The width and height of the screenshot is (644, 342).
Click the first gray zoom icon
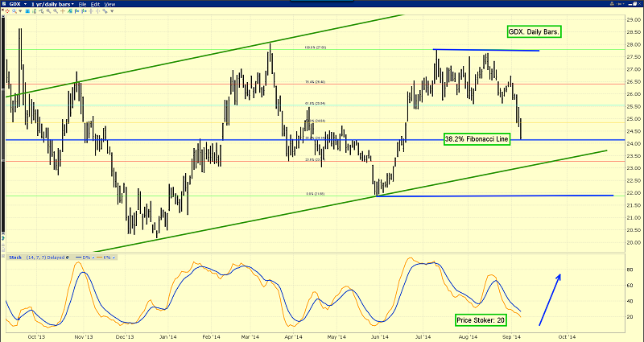[48, 11]
